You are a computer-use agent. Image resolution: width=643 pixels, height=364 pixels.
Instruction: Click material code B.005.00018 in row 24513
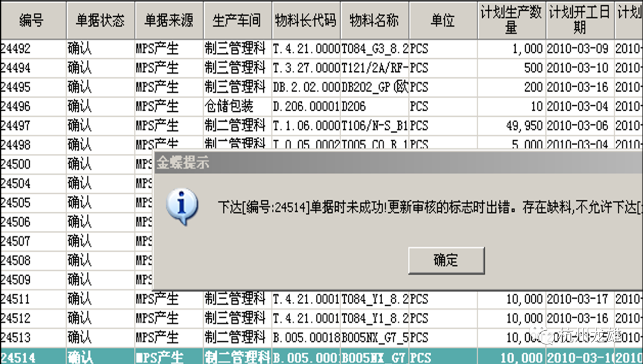pyautogui.click(x=306, y=337)
